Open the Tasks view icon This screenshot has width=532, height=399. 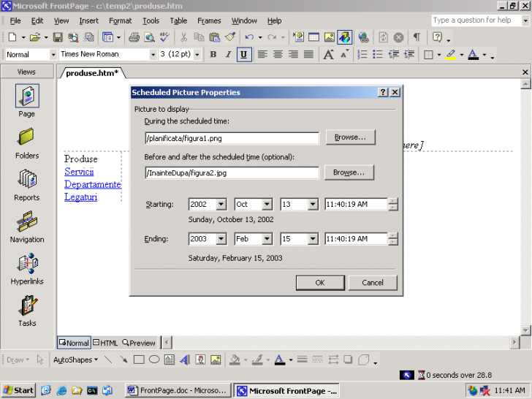coord(26,305)
